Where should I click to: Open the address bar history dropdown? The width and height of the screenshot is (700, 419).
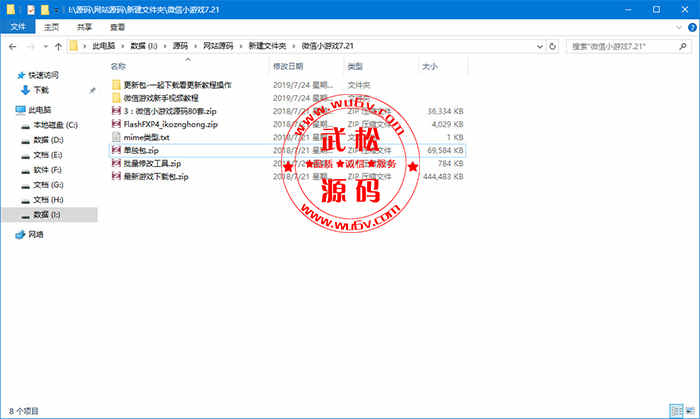tap(540, 46)
